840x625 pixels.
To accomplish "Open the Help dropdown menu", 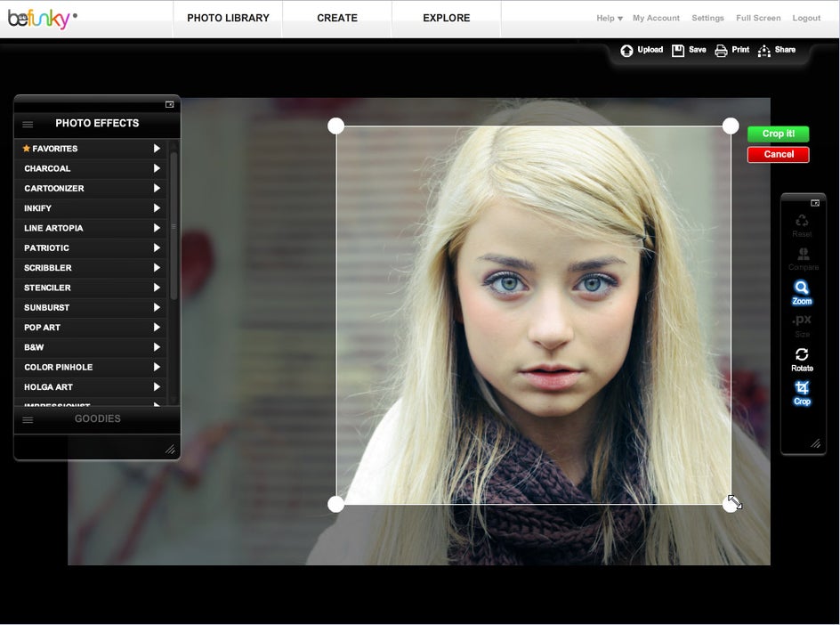I will pyautogui.click(x=610, y=18).
